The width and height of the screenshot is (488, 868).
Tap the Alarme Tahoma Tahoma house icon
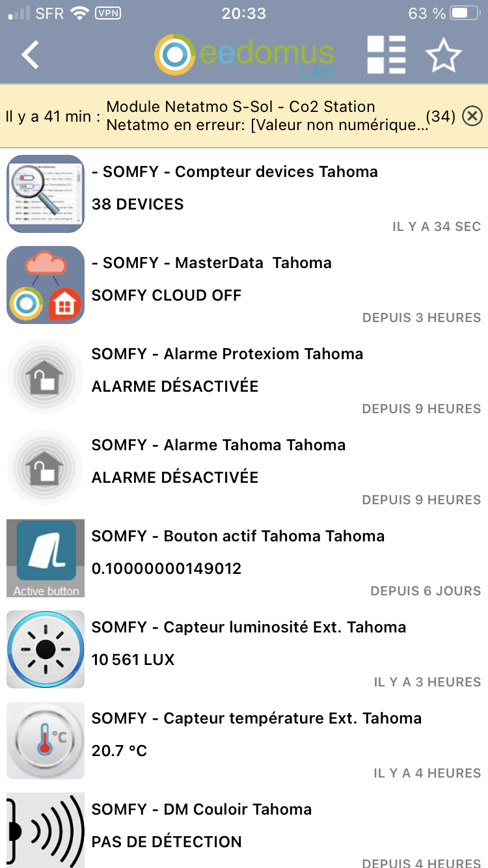[46, 467]
